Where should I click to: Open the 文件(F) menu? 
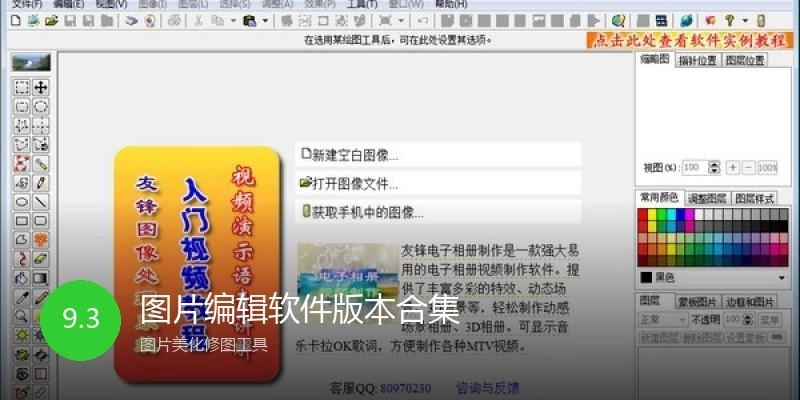coord(27,4)
